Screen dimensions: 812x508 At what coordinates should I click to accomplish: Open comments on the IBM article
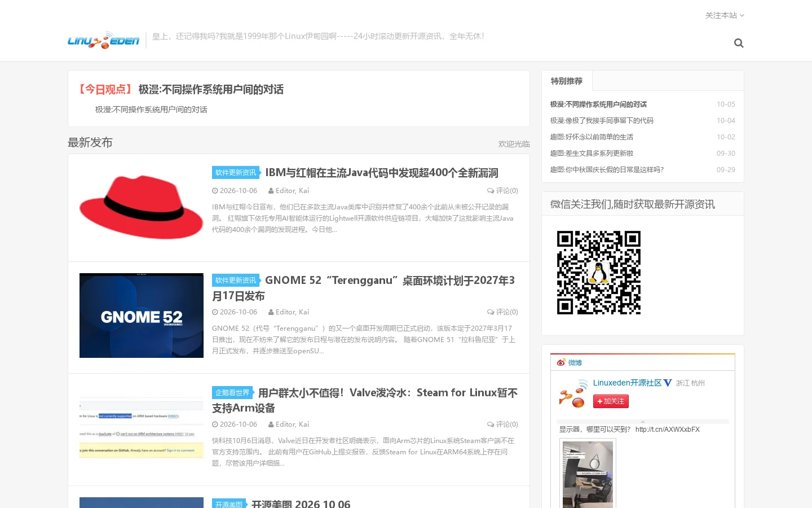(502, 191)
